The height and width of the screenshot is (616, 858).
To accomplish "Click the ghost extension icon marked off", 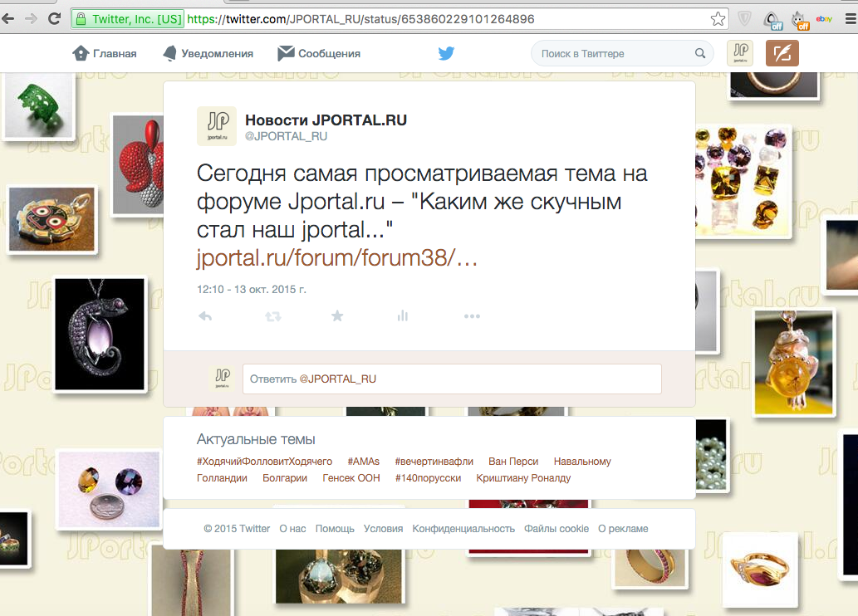I will coord(773,20).
